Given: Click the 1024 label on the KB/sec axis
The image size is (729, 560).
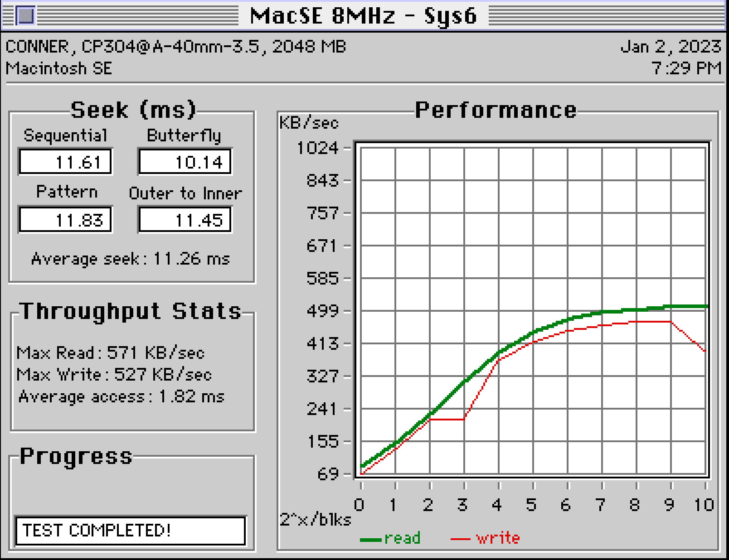Looking at the screenshot, I should [317, 148].
